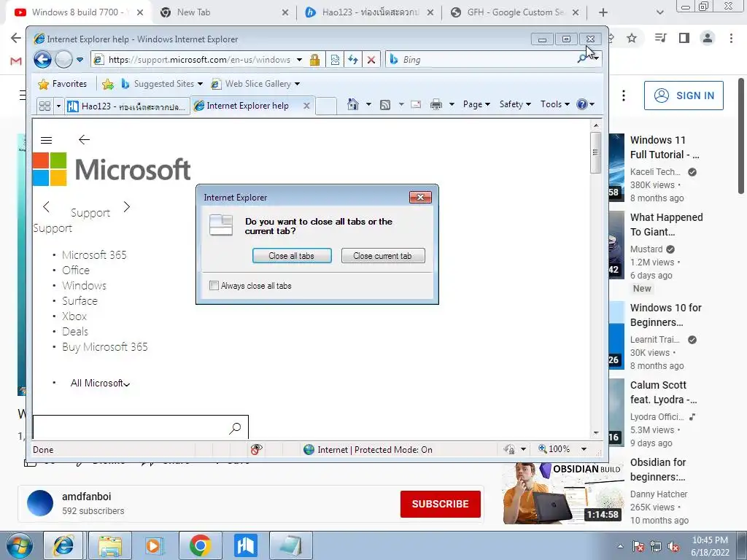This screenshot has height=560, width=747.
Task: Click the IE Forward navigation button
Action: click(x=63, y=60)
